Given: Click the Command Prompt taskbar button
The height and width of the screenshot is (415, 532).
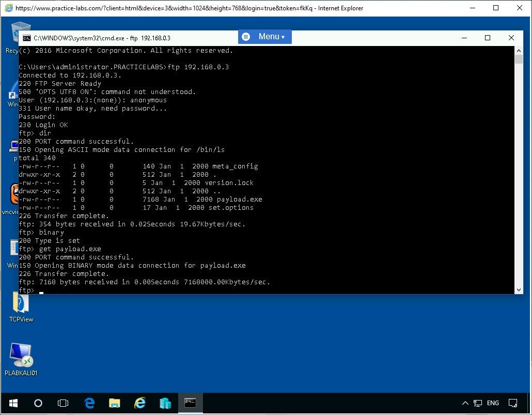Looking at the screenshot, I should pos(191,403).
